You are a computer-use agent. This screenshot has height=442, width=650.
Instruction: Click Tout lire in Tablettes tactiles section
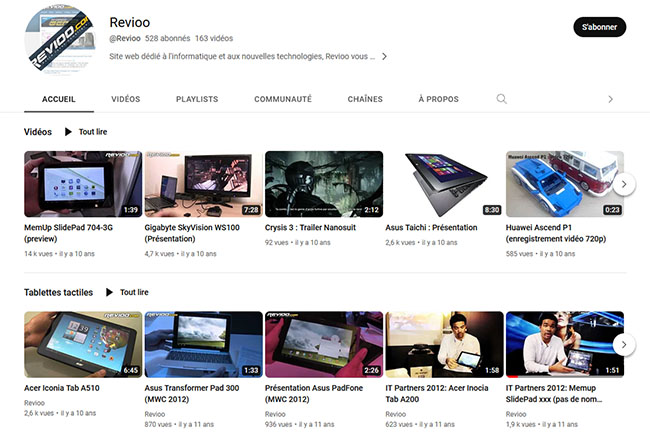134,292
